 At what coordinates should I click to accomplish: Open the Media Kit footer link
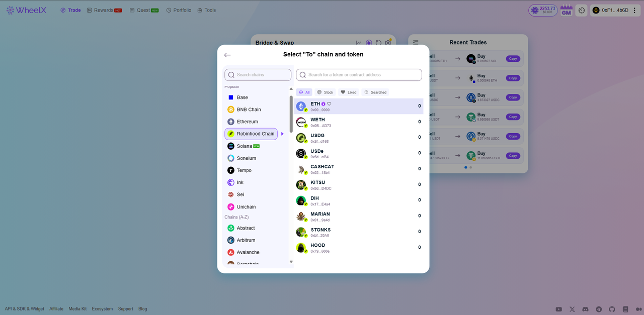[x=77, y=309]
